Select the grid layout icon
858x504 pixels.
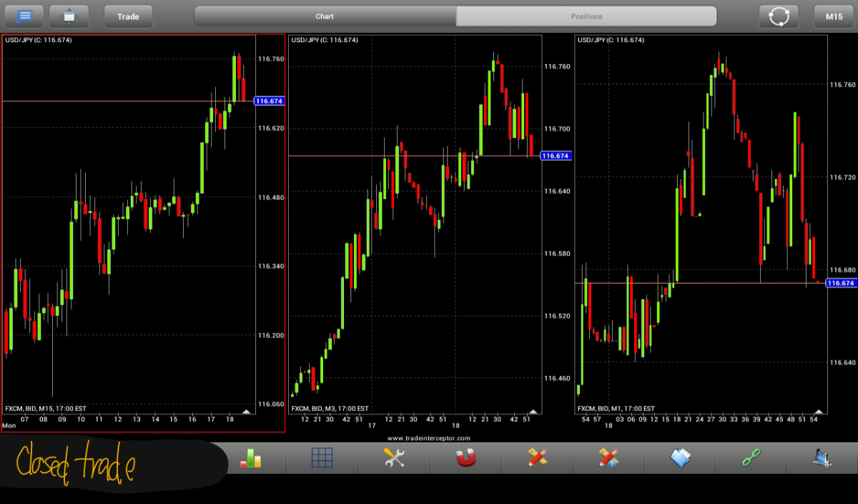tap(322, 458)
